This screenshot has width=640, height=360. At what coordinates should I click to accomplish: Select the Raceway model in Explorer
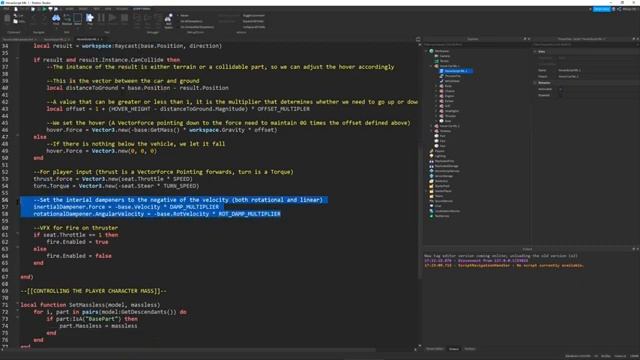(x=445, y=131)
